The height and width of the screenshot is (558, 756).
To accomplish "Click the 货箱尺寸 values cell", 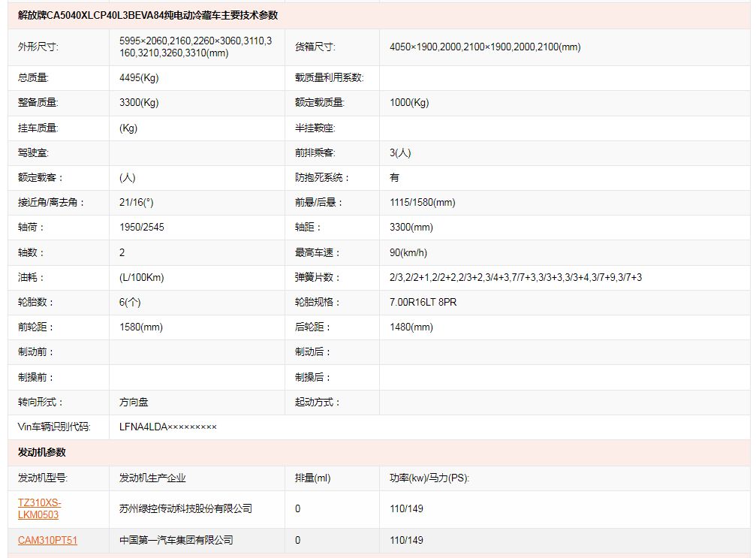I will [485, 47].
